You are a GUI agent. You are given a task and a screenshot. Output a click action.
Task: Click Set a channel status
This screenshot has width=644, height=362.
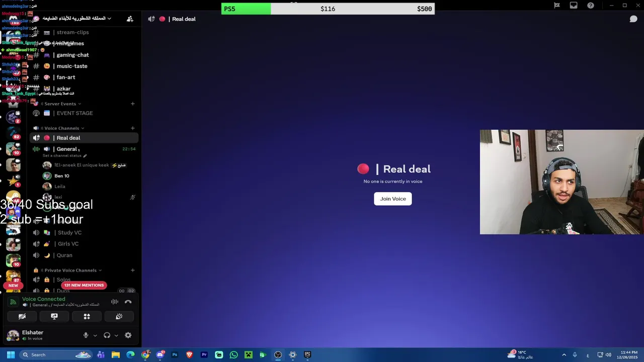coord(64,156)
